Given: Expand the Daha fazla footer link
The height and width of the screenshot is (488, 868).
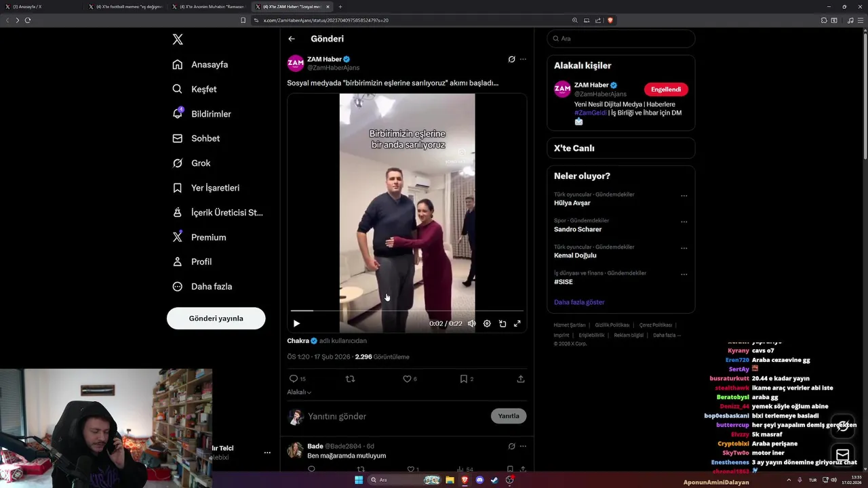Looking at the screenshot, I should click(667, 335).
